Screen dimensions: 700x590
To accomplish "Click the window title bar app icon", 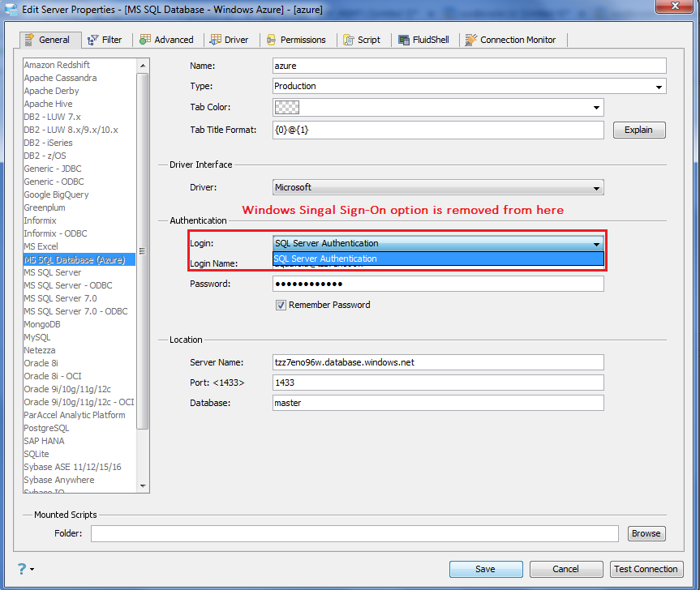I will tap(11, 10).
